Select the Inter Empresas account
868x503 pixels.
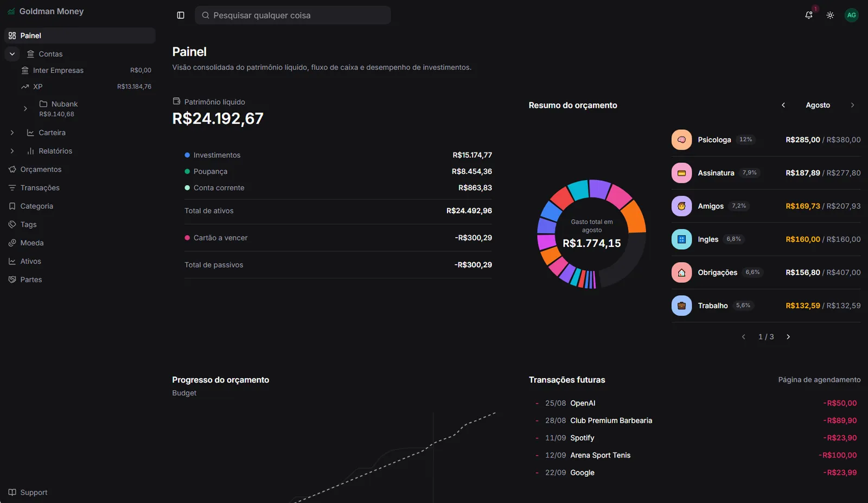pos(86,70)
